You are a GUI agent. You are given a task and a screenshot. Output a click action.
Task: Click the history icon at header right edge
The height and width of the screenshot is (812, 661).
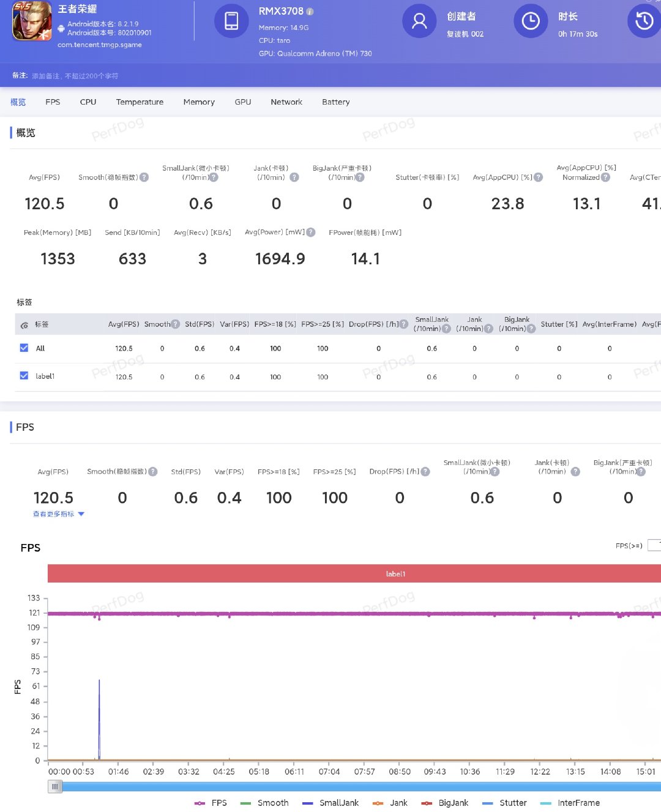[644, 21]
